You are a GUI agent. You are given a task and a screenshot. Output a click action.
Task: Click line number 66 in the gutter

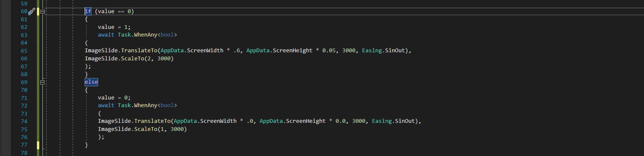[24, 58]
